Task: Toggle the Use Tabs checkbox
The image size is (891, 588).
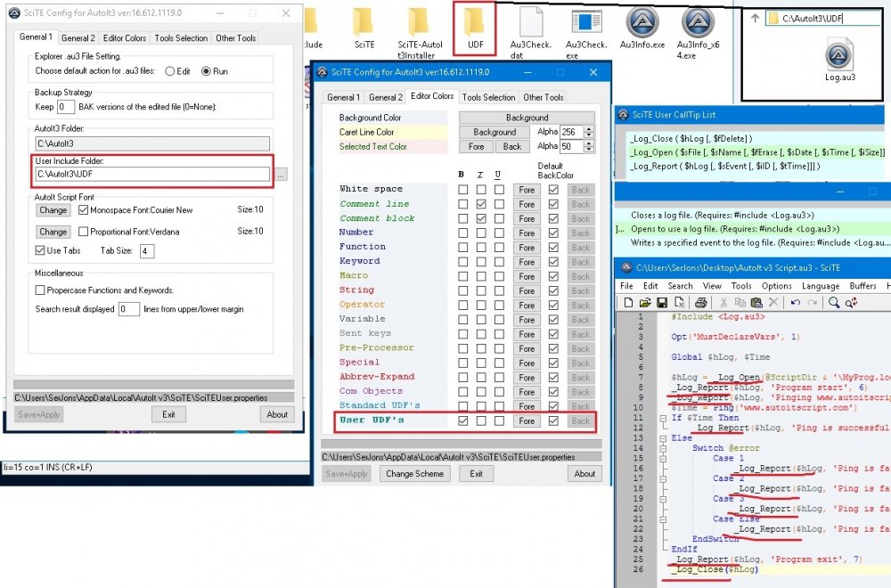Action: pyautogui.click(x=40, y=250)
